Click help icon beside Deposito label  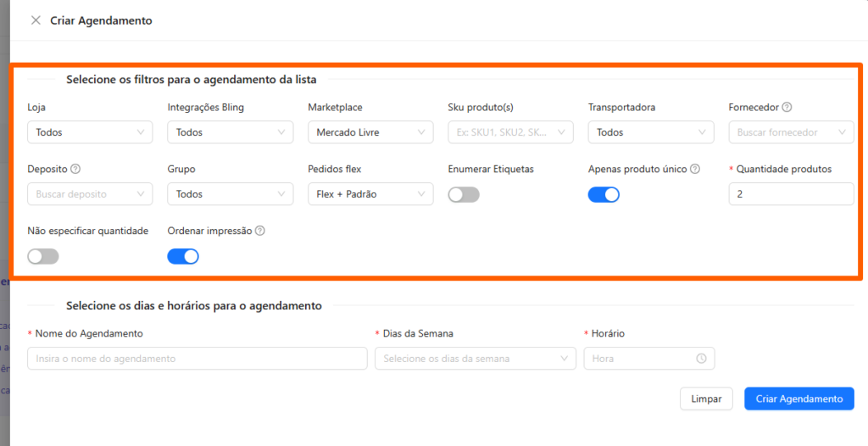coord(75,169)
